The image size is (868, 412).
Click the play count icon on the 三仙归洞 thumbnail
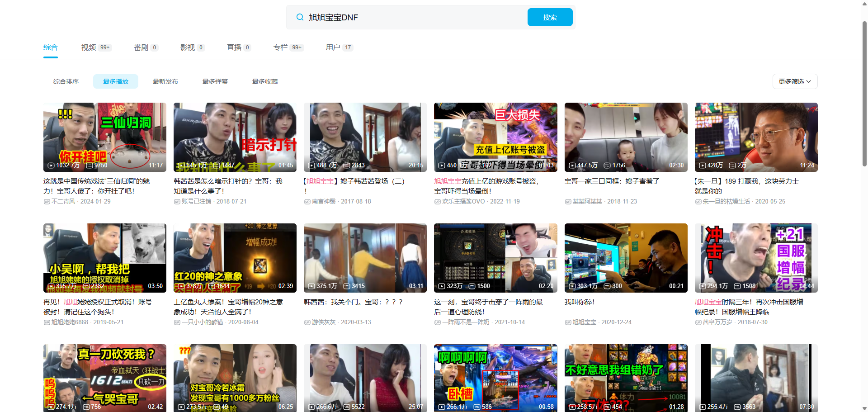(51, 166)
